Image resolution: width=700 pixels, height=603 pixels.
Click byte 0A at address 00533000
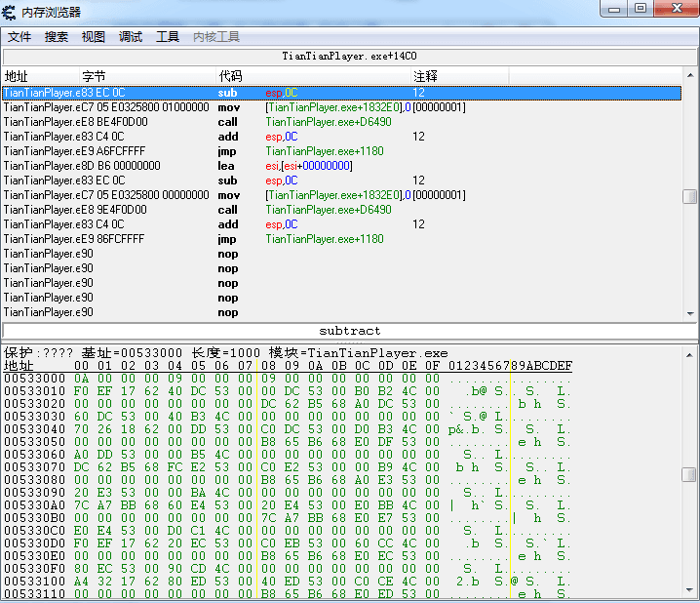pyautogui.click(x=81, y=379)
